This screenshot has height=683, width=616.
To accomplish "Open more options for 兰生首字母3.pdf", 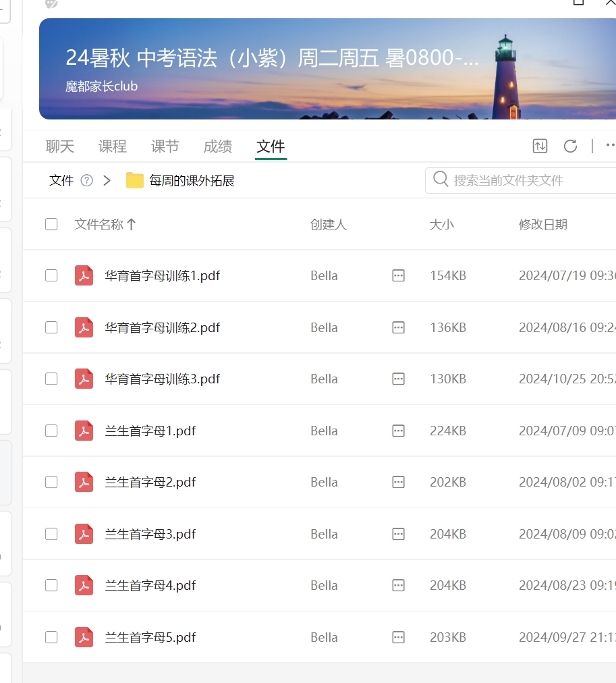I will [x=398, y=534].
